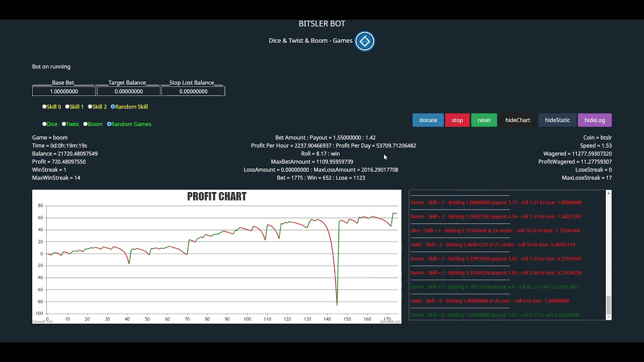Click the log scrollbar up arrow
Viewport: 644px width, 362px height.
pyautogui.click(x=609, y=193)
